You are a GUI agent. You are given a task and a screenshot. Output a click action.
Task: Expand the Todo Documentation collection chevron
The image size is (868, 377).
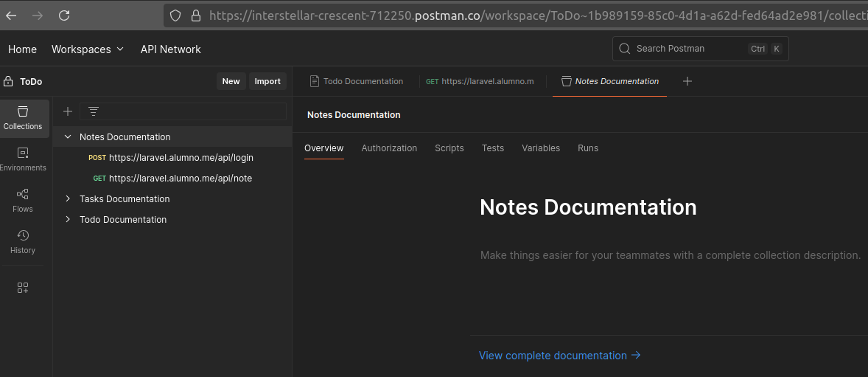pyautogui.click(x=68, y=220)
